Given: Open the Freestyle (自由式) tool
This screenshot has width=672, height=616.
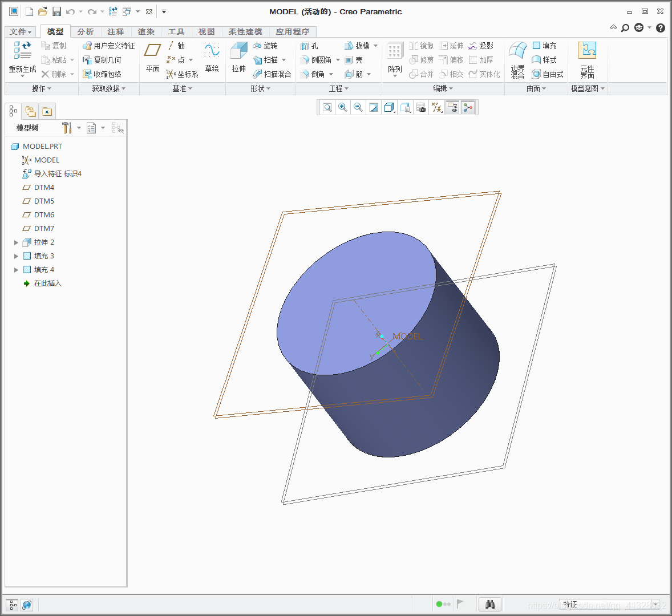Looking at the screenshot, I should pos(548,74).
